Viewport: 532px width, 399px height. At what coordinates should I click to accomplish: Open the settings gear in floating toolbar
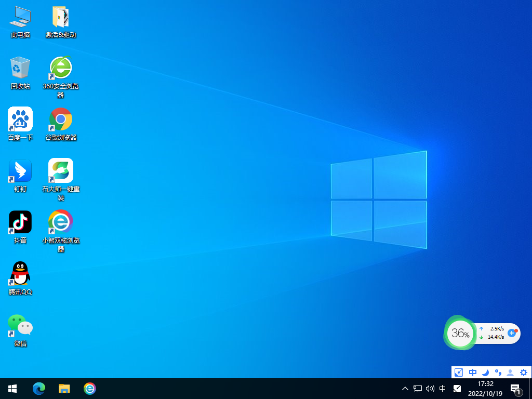tap(523, 373)
